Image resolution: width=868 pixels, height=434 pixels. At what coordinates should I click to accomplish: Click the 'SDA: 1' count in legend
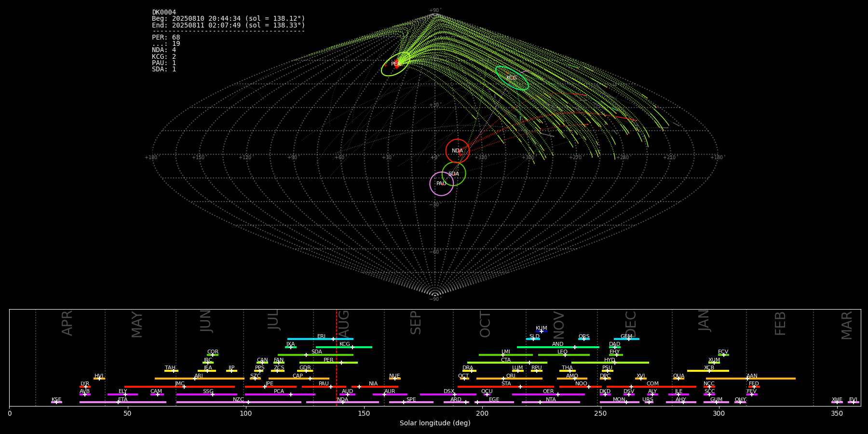pos(164,69)
